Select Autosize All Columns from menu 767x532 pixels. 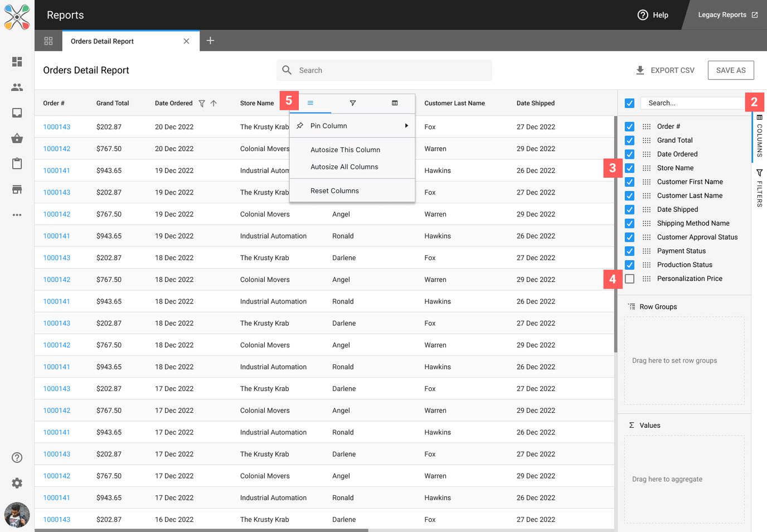[344, 167]
